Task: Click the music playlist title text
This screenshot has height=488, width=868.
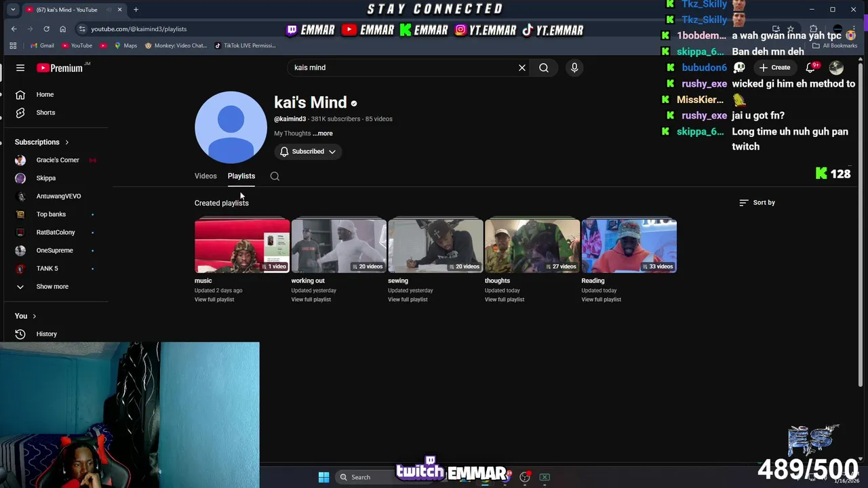Action: point(203,281)
